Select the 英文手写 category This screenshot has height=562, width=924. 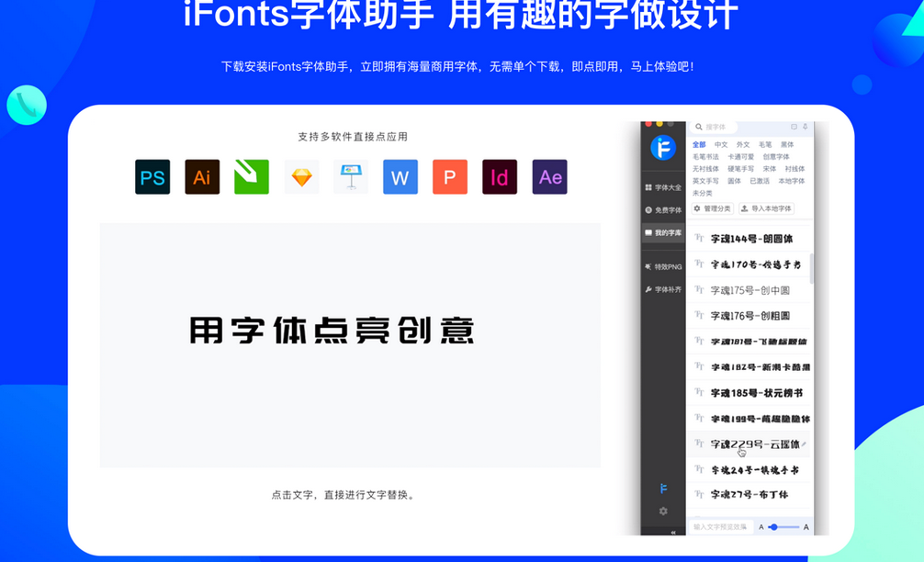[705, 181]
